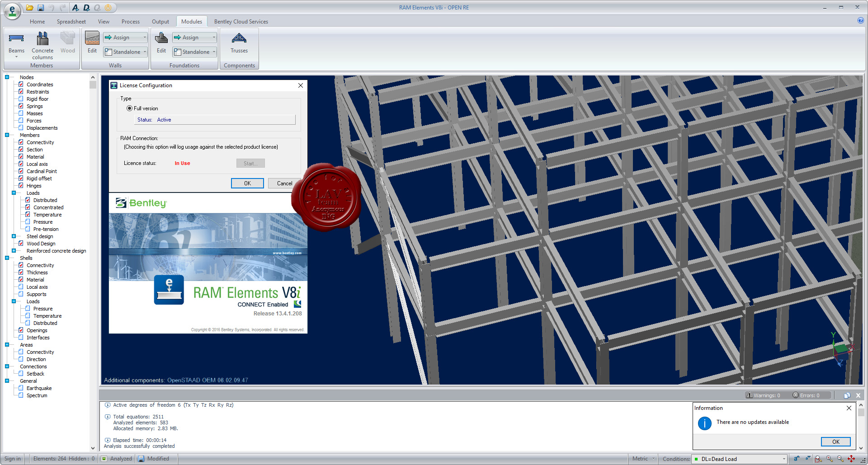Open the Walls Assign dropdown
This screenshot has height=465, width=868.
pos(125,38)
